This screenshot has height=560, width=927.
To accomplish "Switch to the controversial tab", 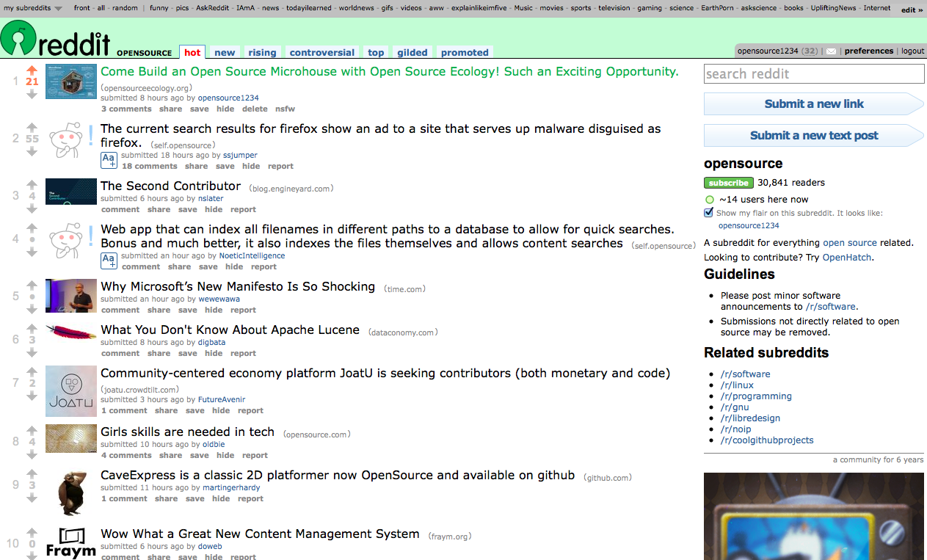I will tap(322, 52).
